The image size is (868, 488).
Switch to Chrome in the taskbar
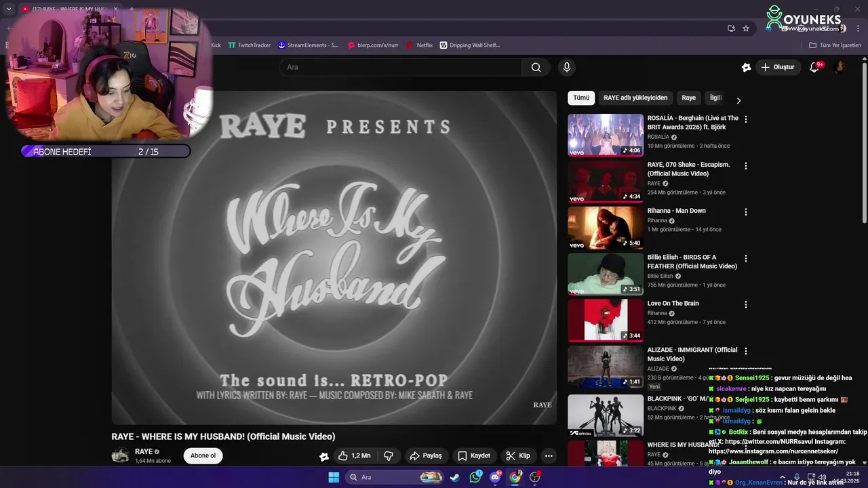pos(515,477)
